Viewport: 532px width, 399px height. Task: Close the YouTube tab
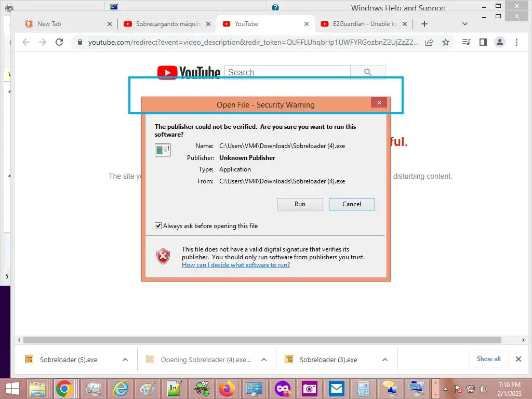(x=307, y=24)
